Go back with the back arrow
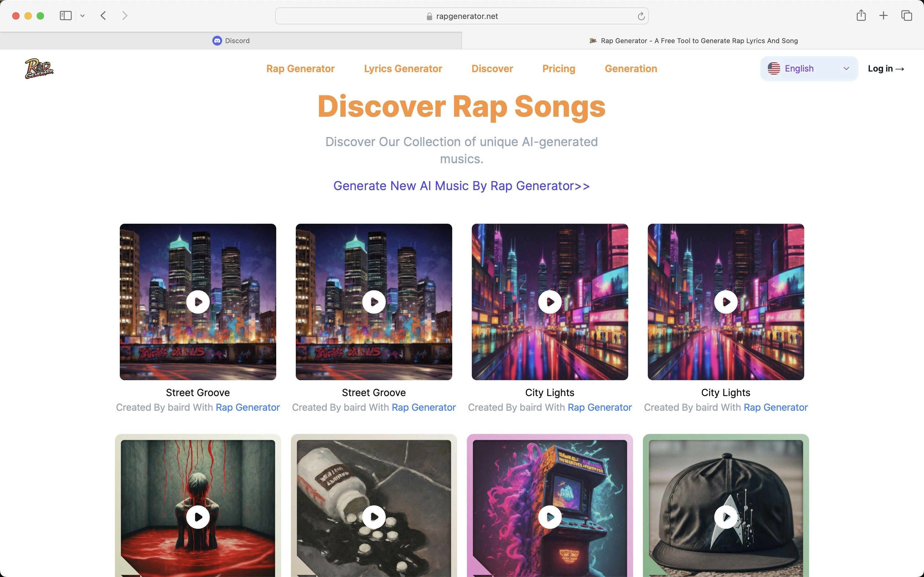 103,16
